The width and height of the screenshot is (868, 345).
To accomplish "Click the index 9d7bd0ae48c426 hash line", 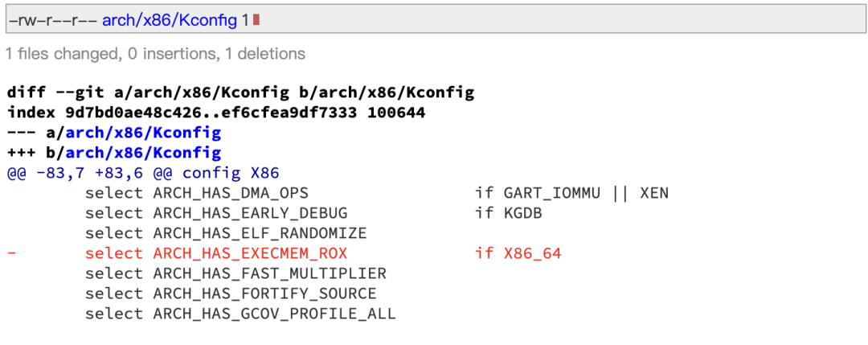I will (216, 113).
